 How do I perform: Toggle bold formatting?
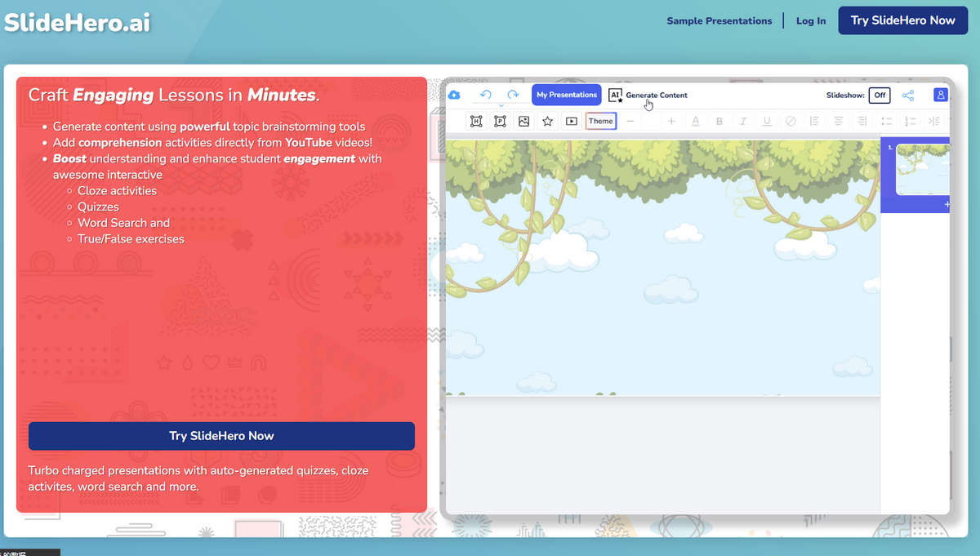tap(719, 121)
